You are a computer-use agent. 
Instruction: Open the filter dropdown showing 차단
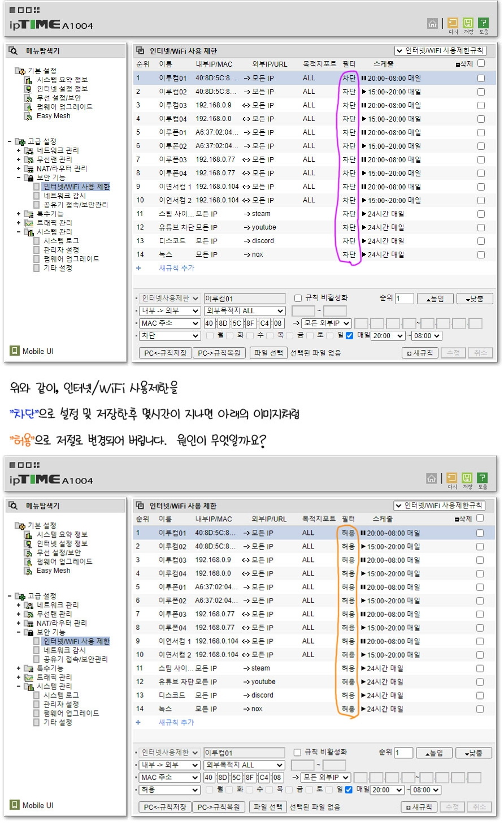[x=170, y=336]
